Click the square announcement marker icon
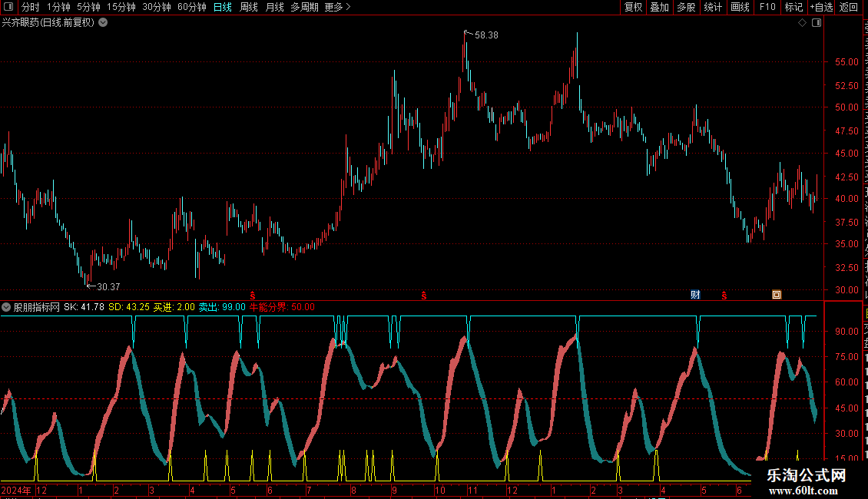 [x=777, y=295]
